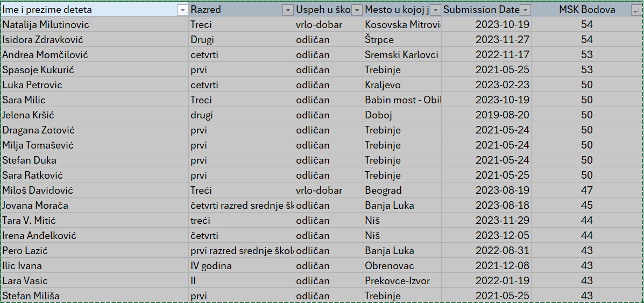Select date cell 2019-08-20

click(501, 115)
